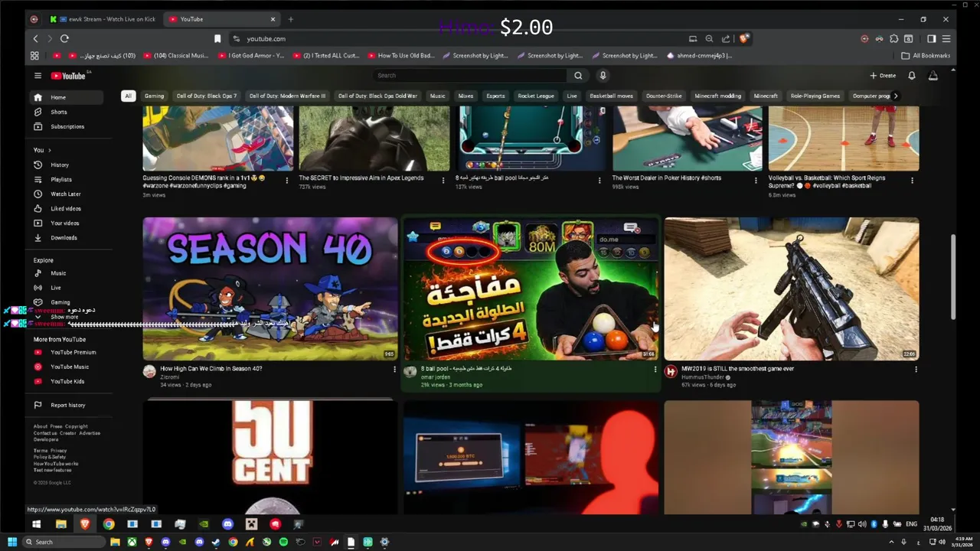The width and height of the screenshot is (980, 551).
Task: Open Music under Explore
Action: click(67, 273)
